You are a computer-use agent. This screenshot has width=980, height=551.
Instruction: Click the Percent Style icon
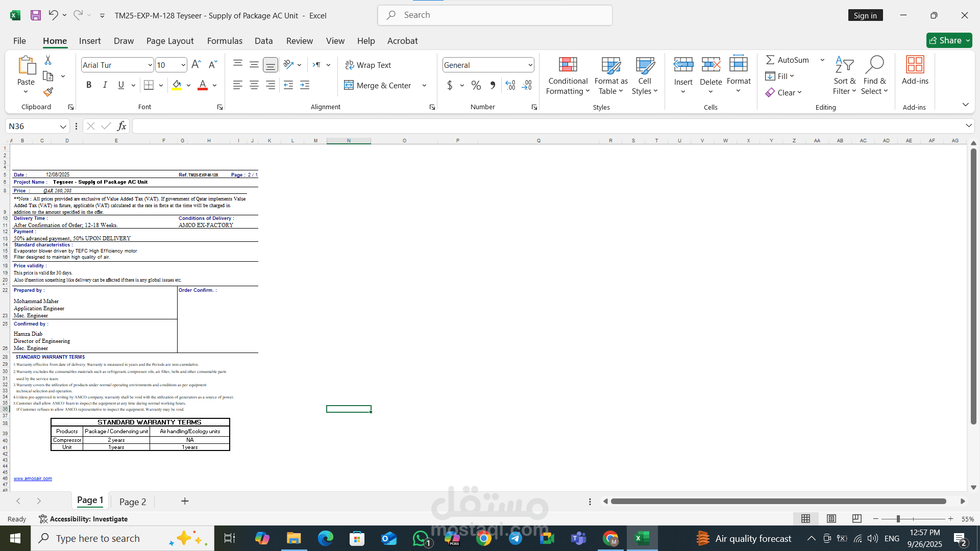coord(476,85)
